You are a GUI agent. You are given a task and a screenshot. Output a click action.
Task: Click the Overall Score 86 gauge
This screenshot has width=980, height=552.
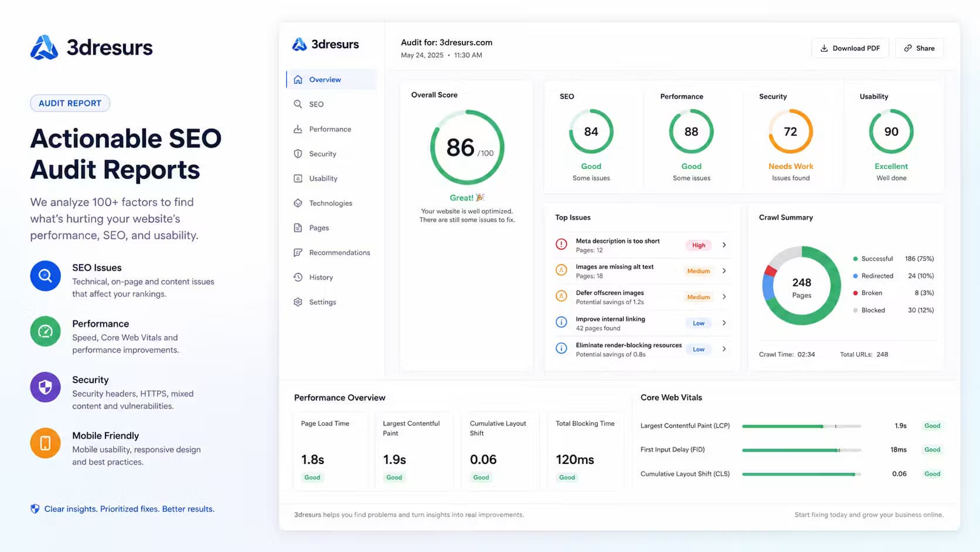(467, 147)
